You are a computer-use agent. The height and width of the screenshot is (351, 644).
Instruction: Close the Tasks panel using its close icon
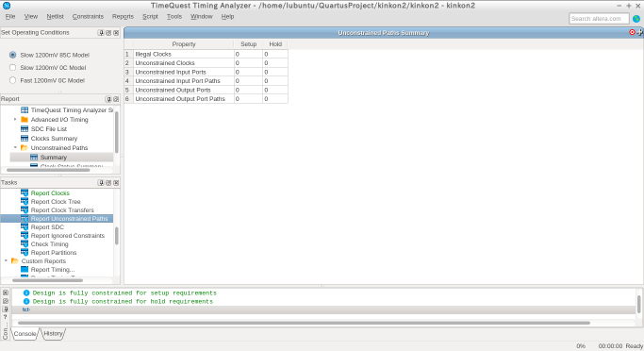[116, 182]
